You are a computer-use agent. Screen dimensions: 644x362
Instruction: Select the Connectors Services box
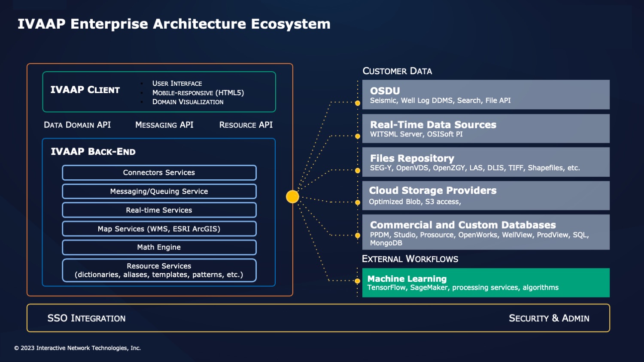[159, 172]
